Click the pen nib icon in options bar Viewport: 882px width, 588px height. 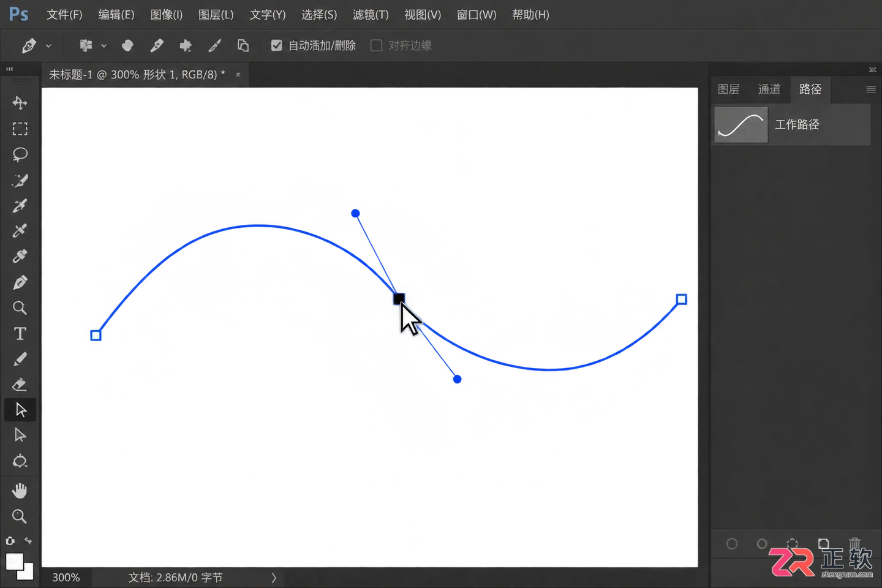pyautogui.click(x=157, y=45)
